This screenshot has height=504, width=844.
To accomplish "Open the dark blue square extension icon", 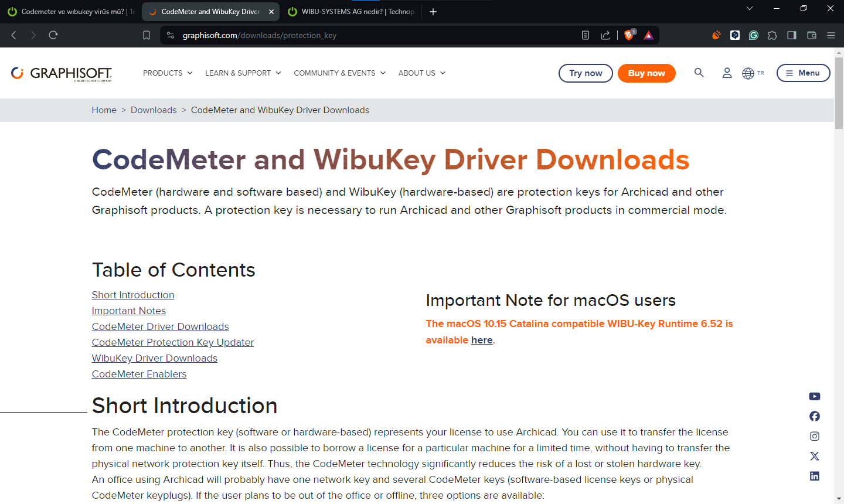I will click(735, 35).
